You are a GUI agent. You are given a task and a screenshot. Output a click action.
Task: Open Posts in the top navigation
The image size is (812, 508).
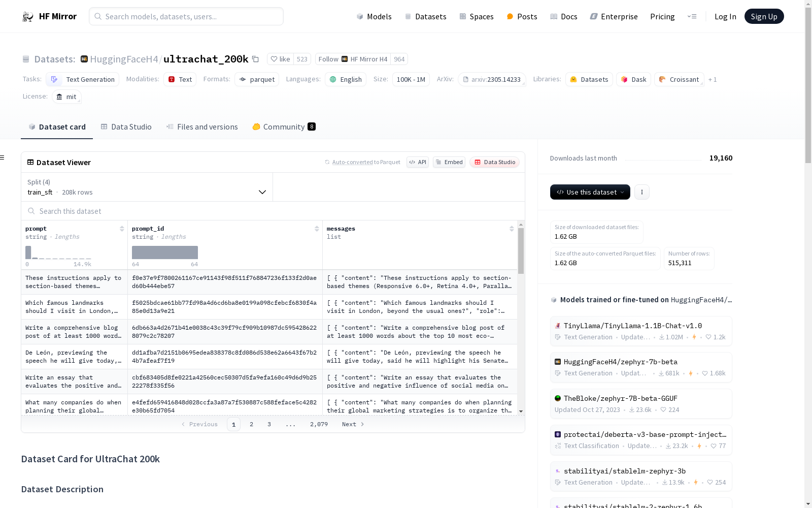click(x=522, y=16)
